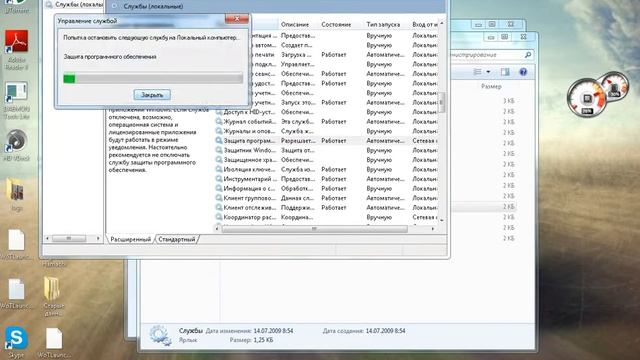Open DAEMON Tools Lite desktop shortcut
Viewport: 640px width, 360px height.
tap(16, 100)
